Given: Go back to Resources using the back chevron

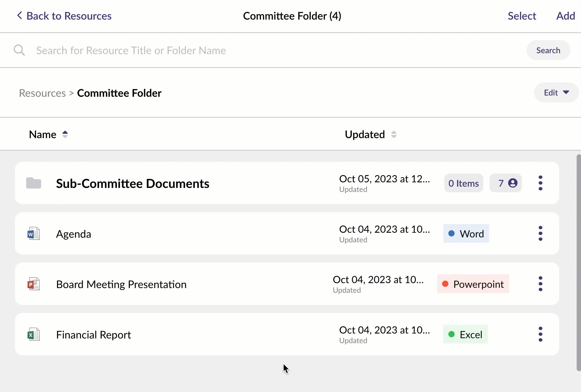Looking at the screenshot, I should [x=20, y=16].
